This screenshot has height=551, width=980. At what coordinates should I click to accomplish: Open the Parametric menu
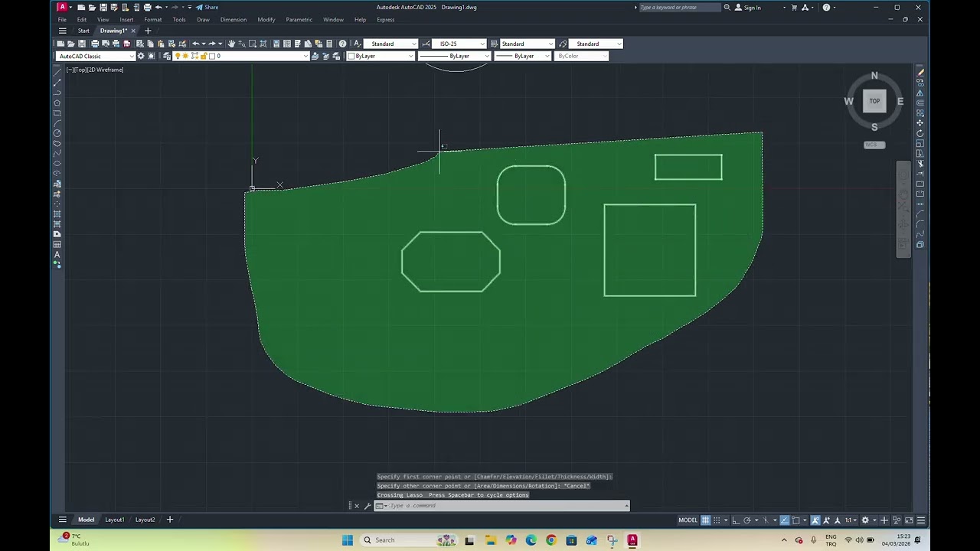point(299,20)
